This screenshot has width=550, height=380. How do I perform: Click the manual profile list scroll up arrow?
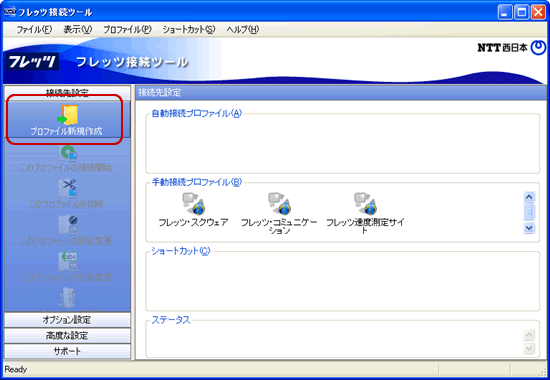click(529, 197)
